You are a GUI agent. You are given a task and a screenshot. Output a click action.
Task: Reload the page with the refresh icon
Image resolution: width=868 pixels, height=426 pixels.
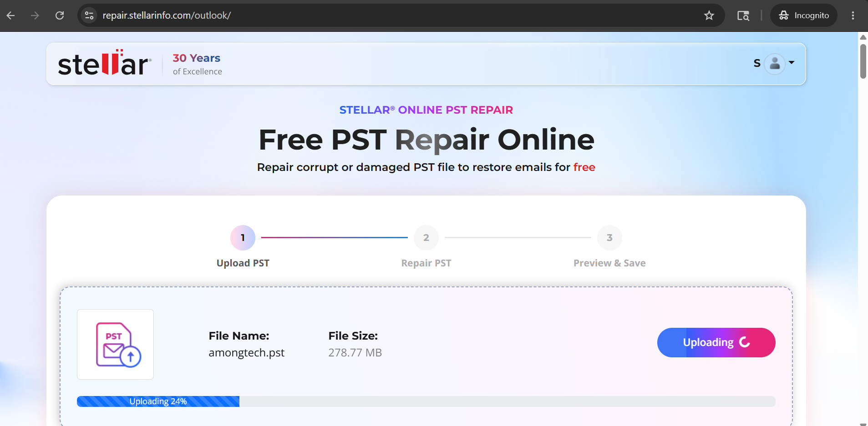tap(60, 15)
